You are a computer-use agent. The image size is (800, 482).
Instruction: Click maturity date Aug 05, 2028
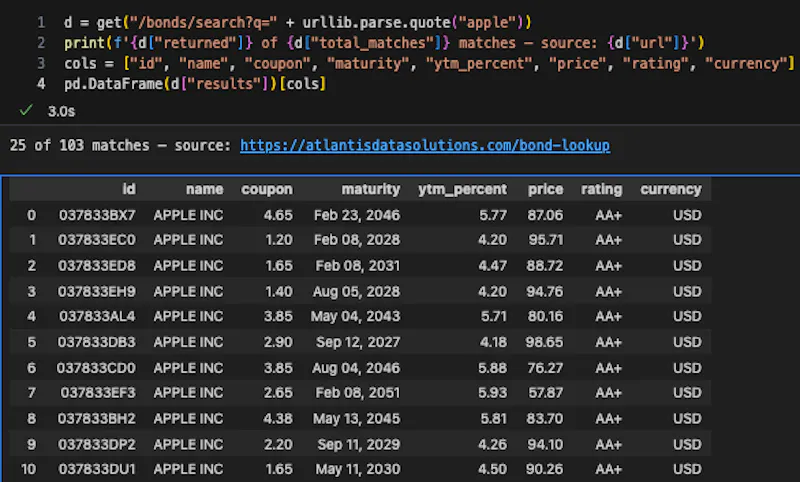pyautogui.click(x=357, y=292)
